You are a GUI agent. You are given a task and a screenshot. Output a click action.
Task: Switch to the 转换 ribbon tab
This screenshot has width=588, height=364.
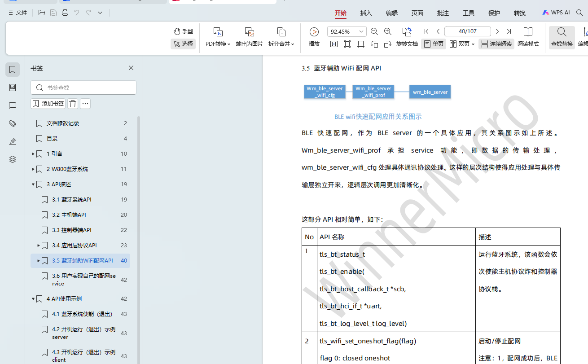[520, 13]
